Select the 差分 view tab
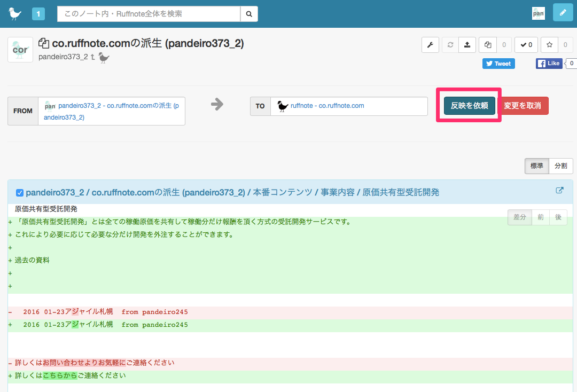Image resolution: width=577 pixels, height=392 pixels. pyautogui.click(x=520, y=217)
